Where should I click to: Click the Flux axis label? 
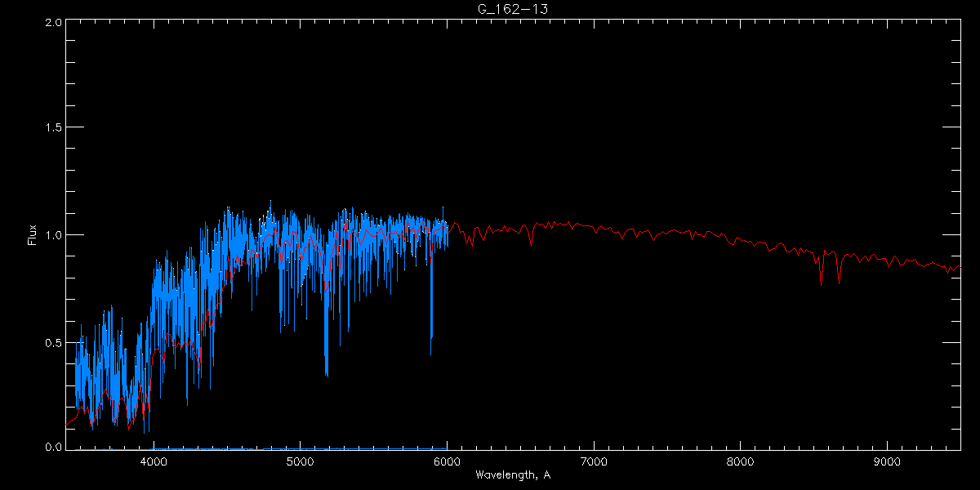[x=32, y=234]
